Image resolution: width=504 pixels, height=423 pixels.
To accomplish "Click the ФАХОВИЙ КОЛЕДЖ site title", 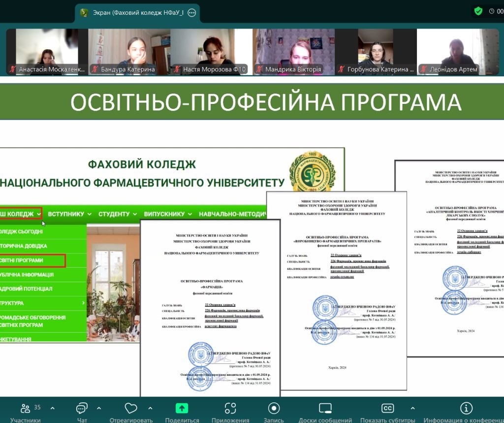I will [142, 164].
